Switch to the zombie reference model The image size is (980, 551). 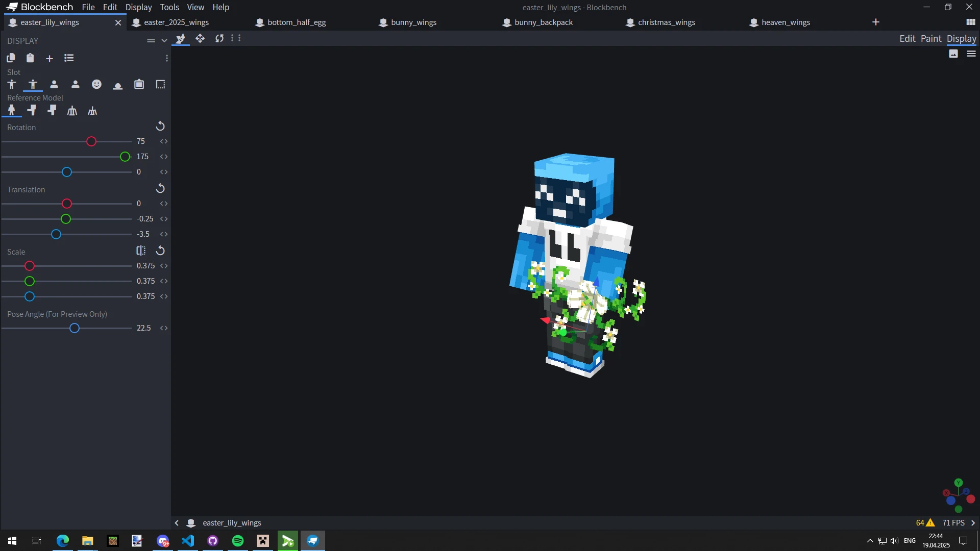tap(32, 110)
